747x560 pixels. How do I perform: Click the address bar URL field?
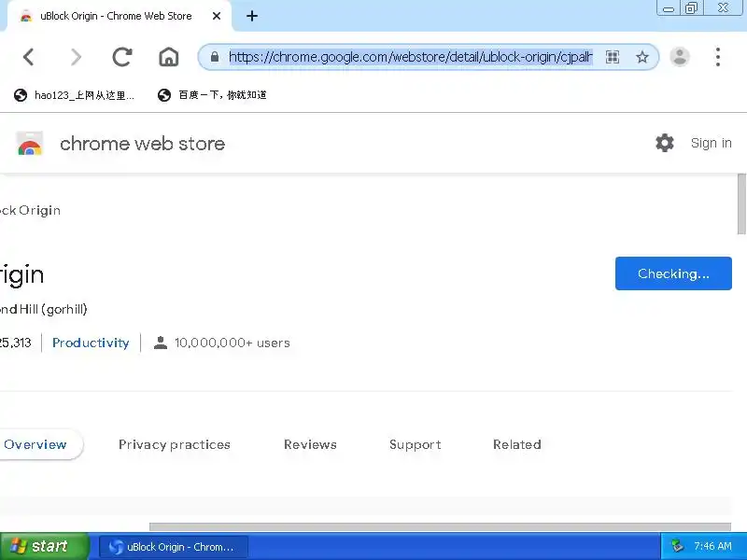pyautogui.click(x=411, y=57)
